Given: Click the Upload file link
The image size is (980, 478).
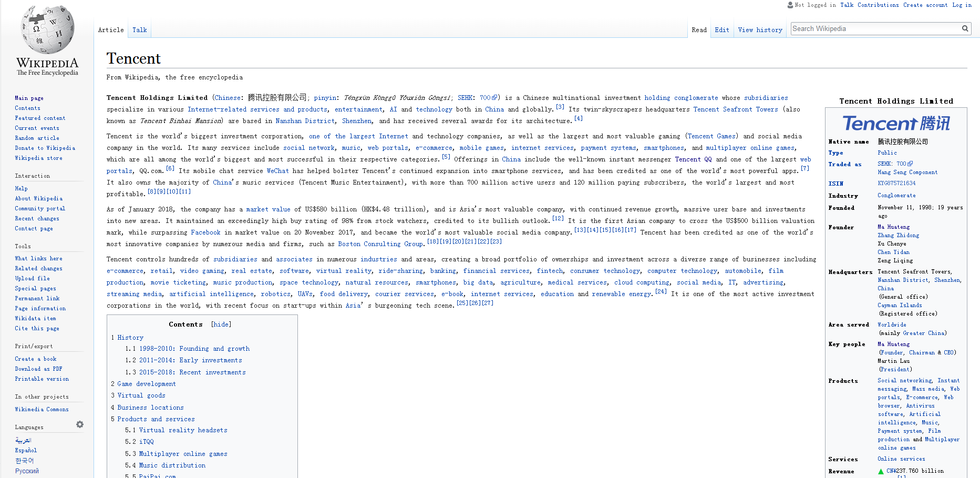Looking at the screenshot, I should (x=32, y=278).
